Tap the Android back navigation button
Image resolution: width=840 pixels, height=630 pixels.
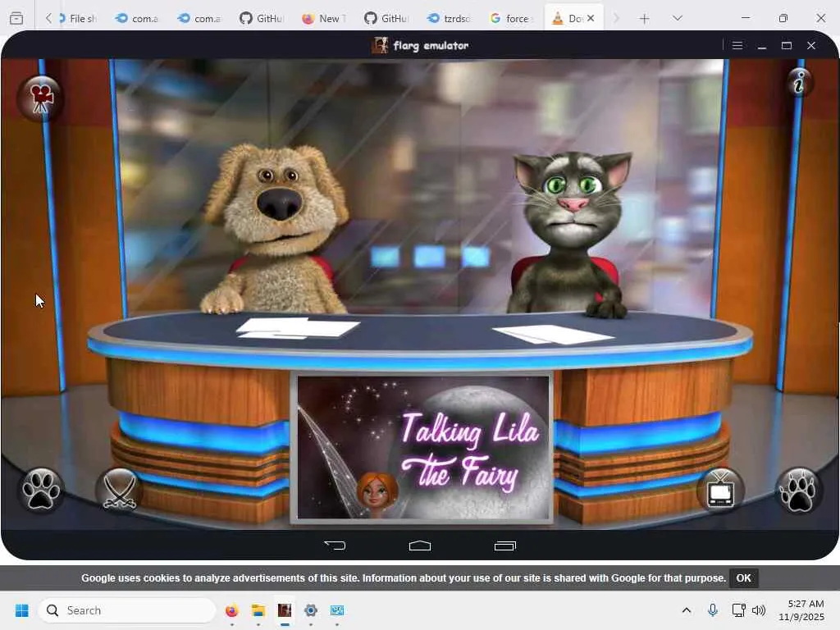point(336,546)
